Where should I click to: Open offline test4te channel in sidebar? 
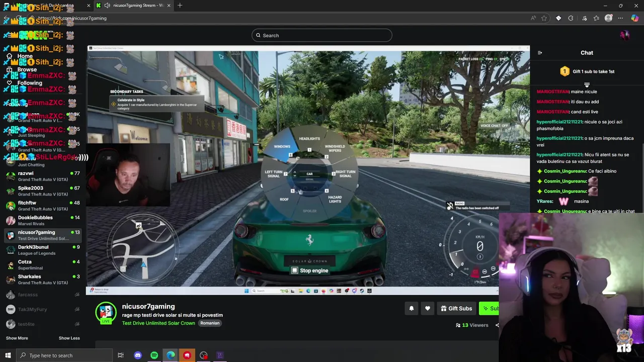pyautogui.click(x=43, y=324)
